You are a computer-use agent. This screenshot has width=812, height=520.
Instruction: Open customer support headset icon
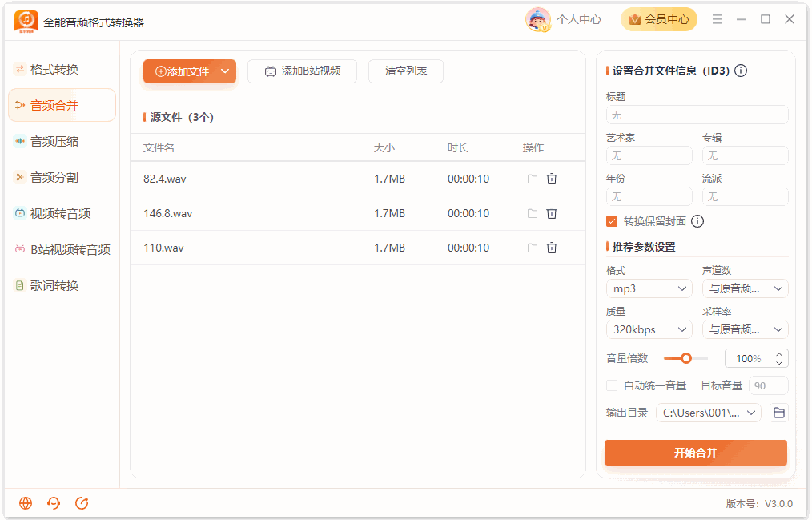pos(54,503)
